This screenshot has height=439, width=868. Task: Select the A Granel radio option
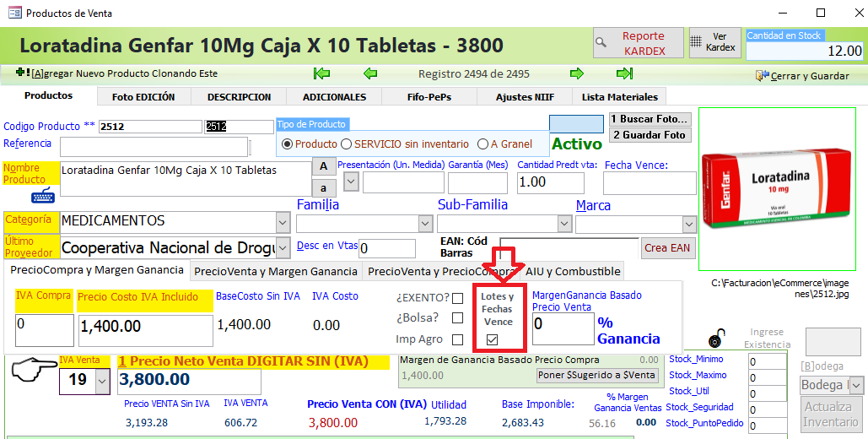pyautogui.click(x=483, y=144)
